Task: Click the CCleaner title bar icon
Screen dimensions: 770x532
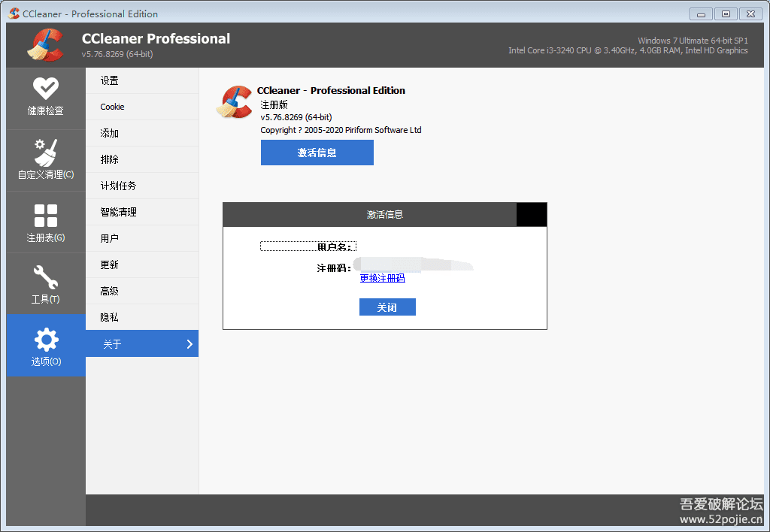Action: 14,14
